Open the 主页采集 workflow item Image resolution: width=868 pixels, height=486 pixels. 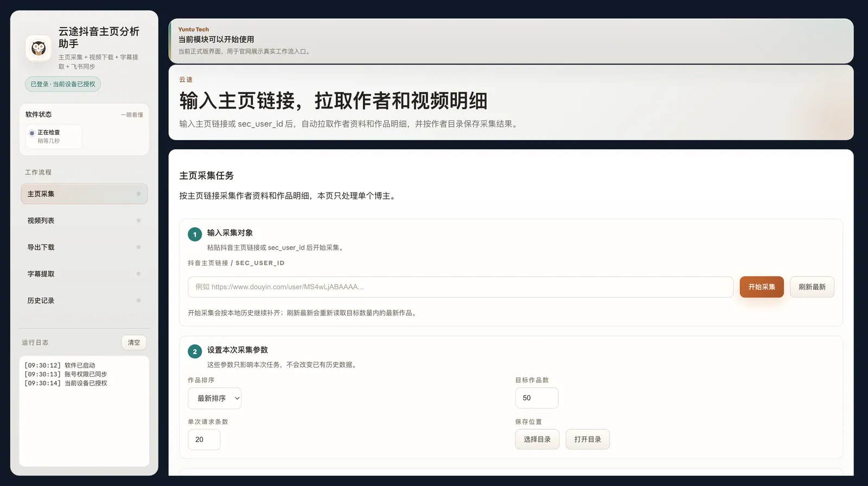[x=84, y=194]
